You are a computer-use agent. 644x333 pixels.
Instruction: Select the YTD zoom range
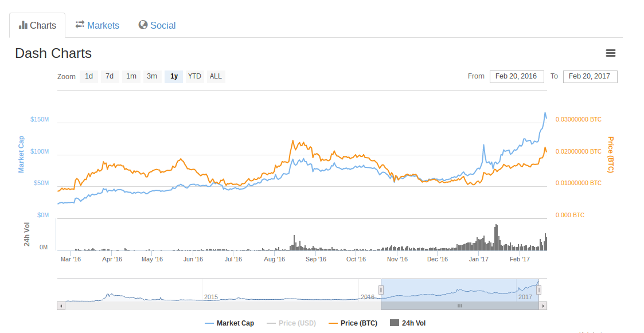[x=194, y=76]
